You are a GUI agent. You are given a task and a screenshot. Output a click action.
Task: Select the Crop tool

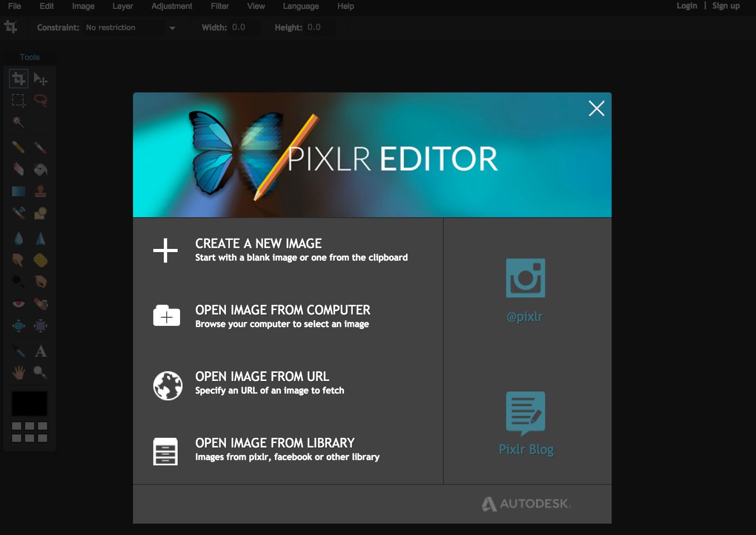tap(19, 79)
